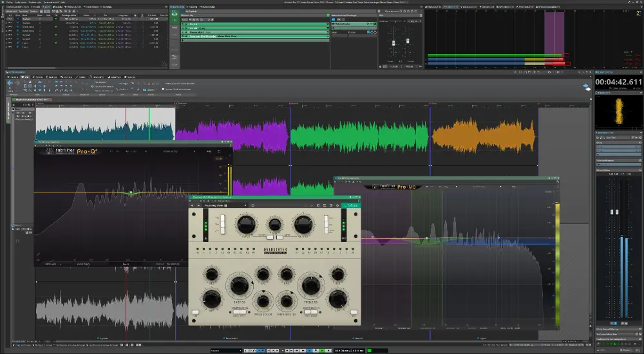Screen dimensions: 644x354
Task: Click the Overstayer INPUT knob
Action: point(246,225)
